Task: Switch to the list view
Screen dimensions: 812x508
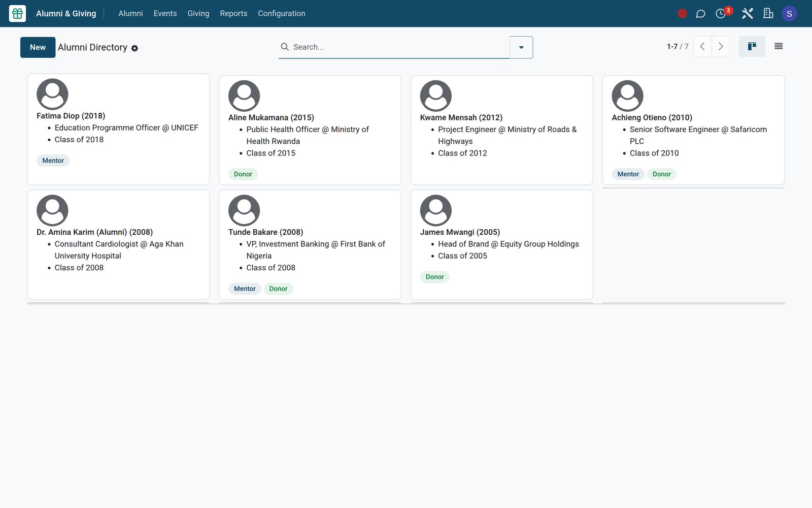Action: pos(779,47)
